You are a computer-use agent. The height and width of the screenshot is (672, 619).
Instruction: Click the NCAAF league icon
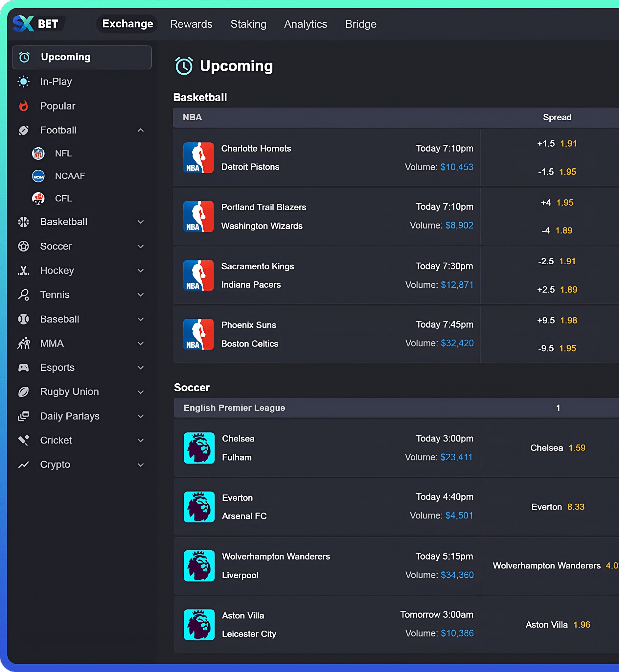[x=38, y=176]
